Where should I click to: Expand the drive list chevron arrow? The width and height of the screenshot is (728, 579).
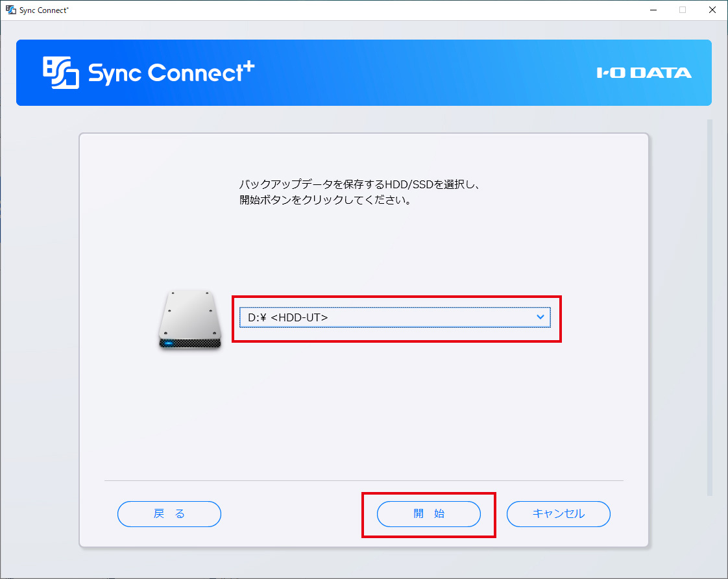click(x=540, y=317)
